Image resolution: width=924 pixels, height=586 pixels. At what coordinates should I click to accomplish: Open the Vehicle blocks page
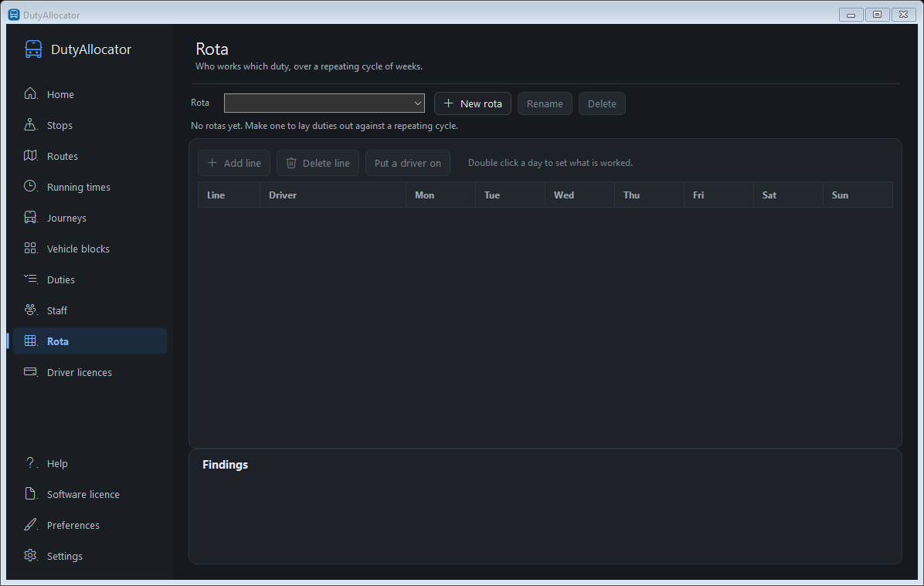(90, 249)
